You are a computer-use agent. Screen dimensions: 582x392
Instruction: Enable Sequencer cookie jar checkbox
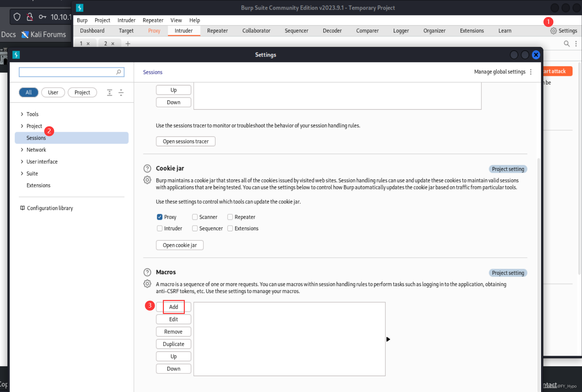pyautogui.click(x=195, y=228)
